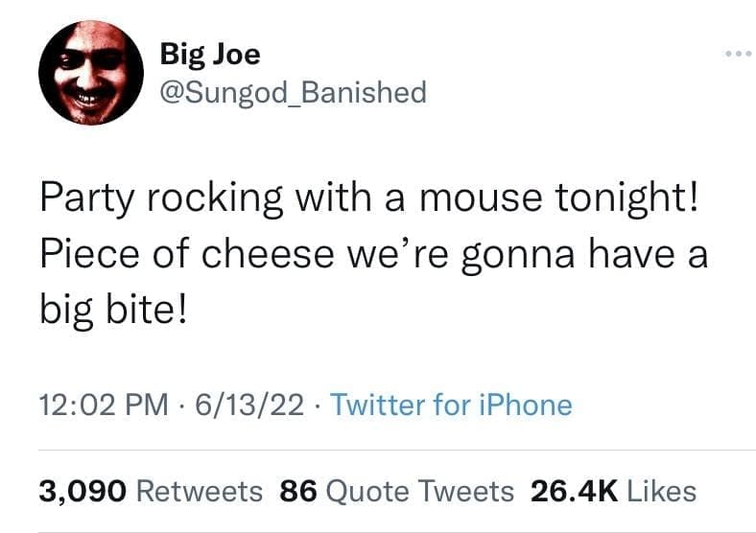
Task: Click Big Joe's profile avatar
Action: coord(91,73)
